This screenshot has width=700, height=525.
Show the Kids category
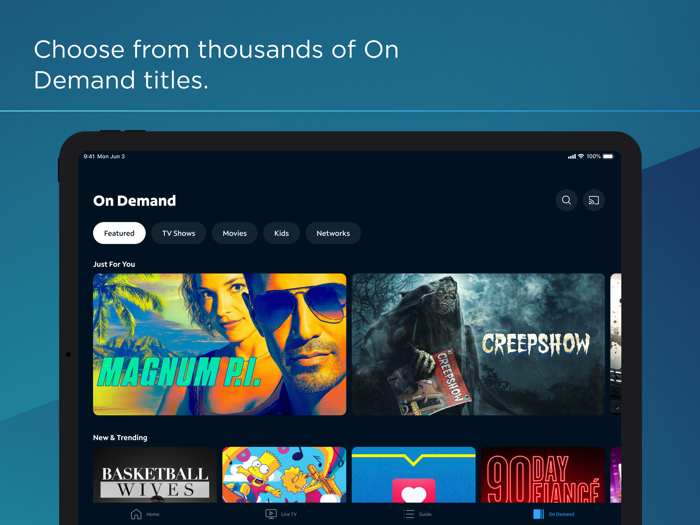coord(281,233)
